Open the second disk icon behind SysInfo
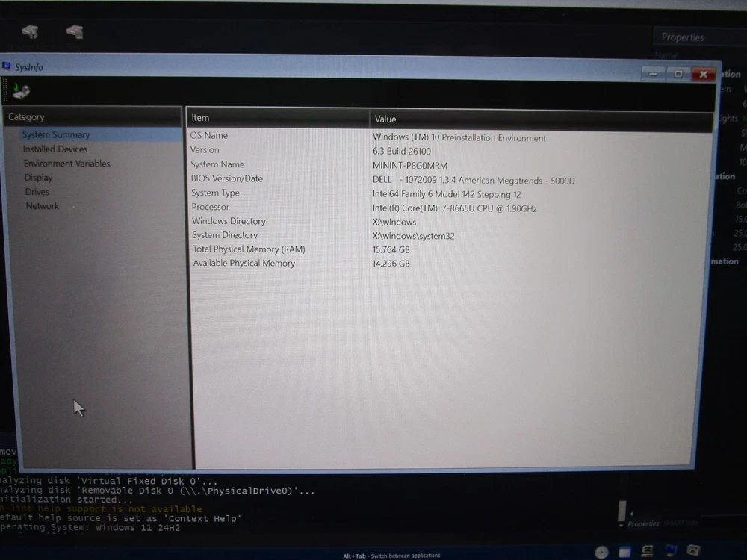Image resolution: width=747 pixels, height=560 pixels. tap(74, 32)
